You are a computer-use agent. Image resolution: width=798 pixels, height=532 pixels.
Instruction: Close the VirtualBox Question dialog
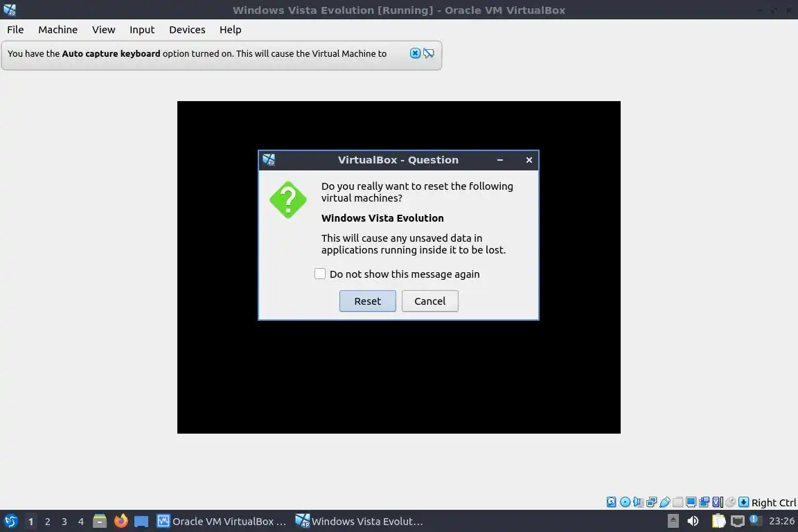[x=529, y=160]
